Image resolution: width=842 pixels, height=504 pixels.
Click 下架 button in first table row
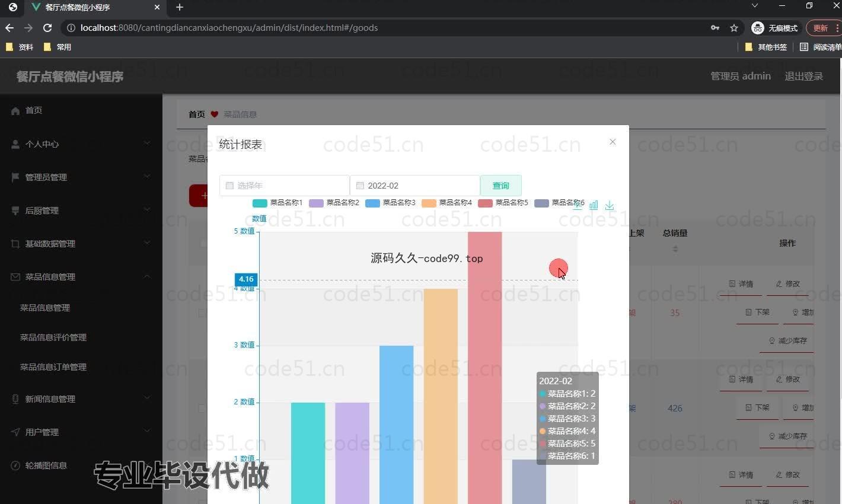tap(757, 312)
